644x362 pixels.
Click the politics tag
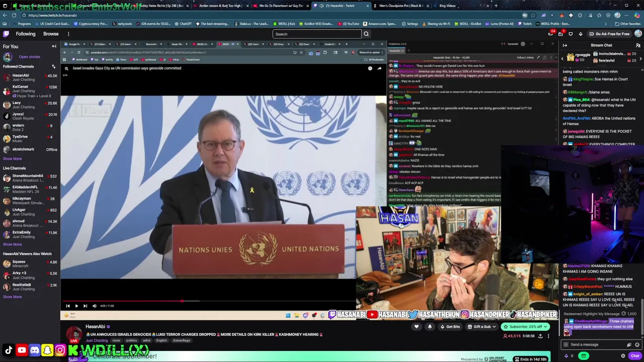coord(131,340)
